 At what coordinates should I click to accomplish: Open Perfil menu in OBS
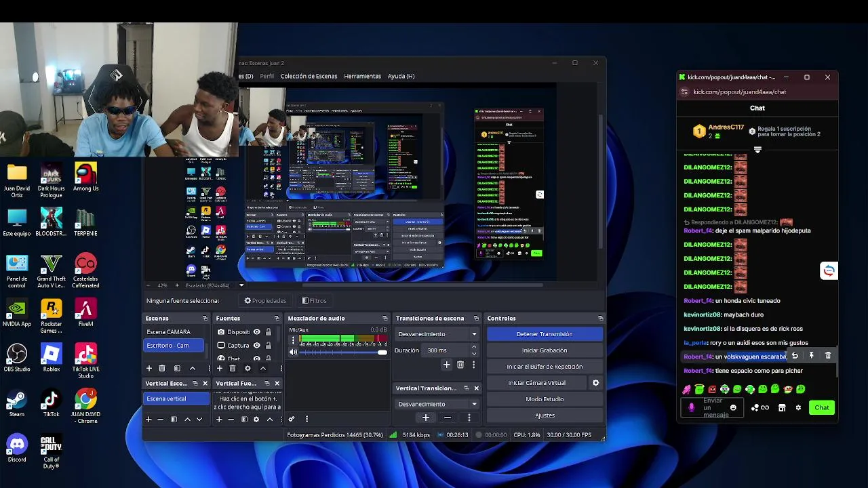click(x=267, y=76)
